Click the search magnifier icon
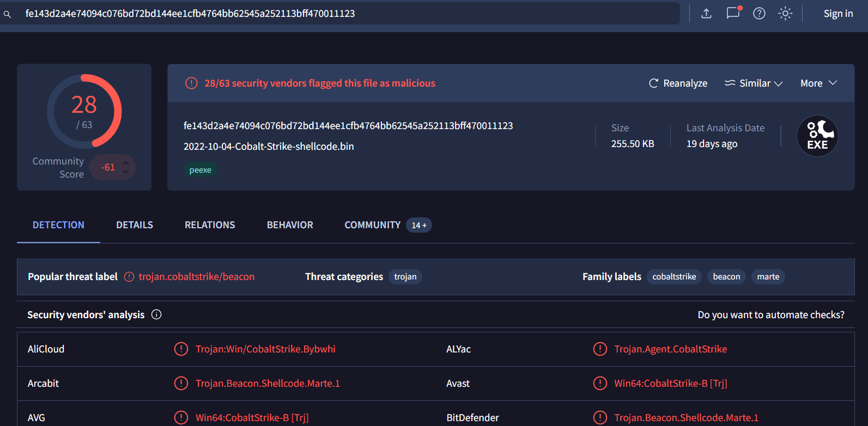Viewport: 868px width, 426px height. pos(8,14)
